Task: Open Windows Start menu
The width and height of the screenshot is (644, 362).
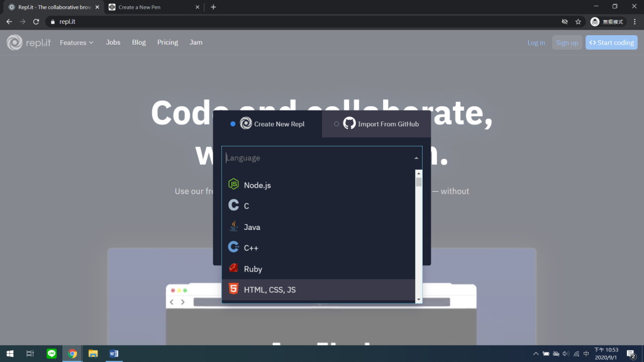Action: point(10,353)
